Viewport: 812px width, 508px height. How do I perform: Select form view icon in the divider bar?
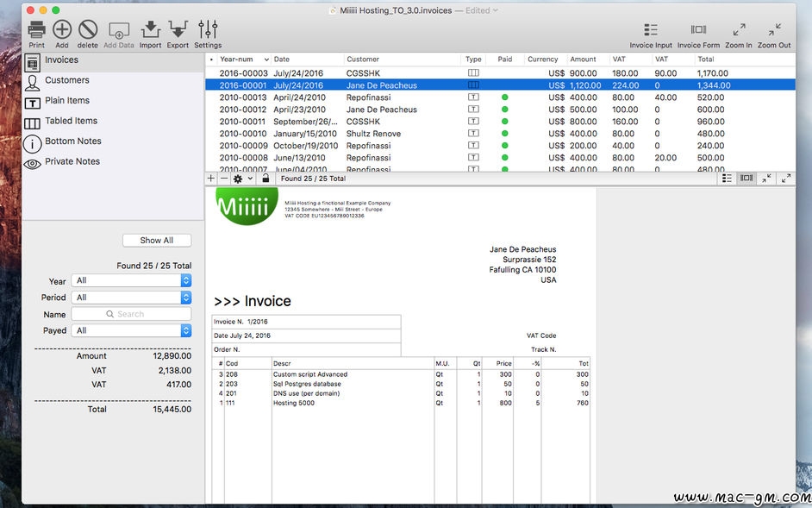pos(746,179)
